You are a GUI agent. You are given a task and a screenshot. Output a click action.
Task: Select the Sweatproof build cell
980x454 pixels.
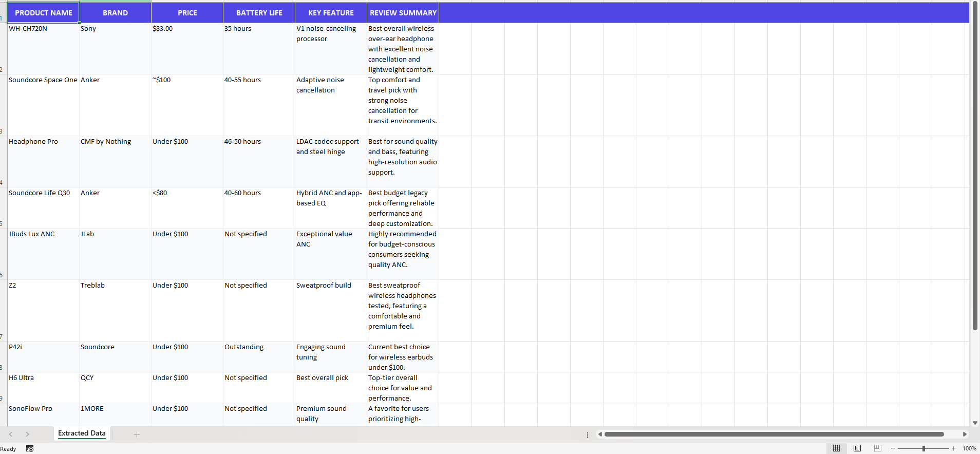point(331,311)
